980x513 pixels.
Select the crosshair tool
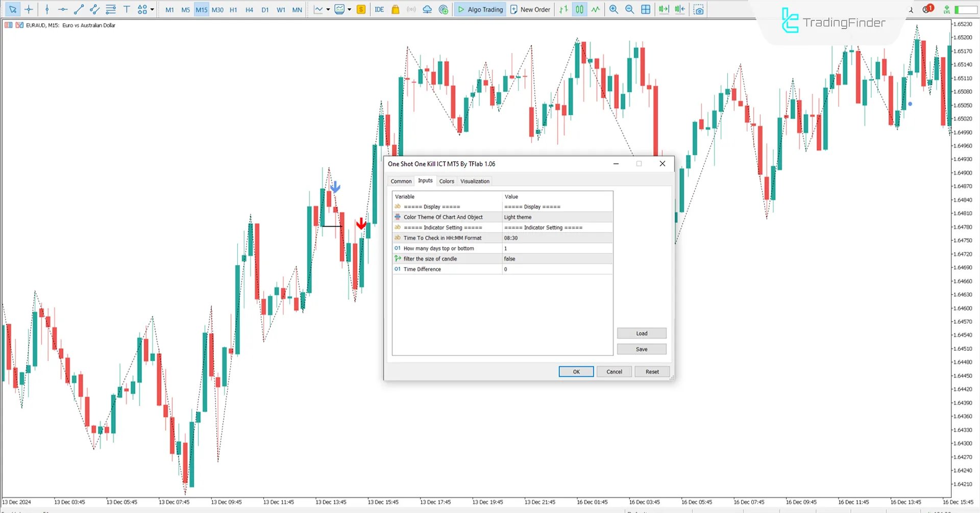(29, 10)
